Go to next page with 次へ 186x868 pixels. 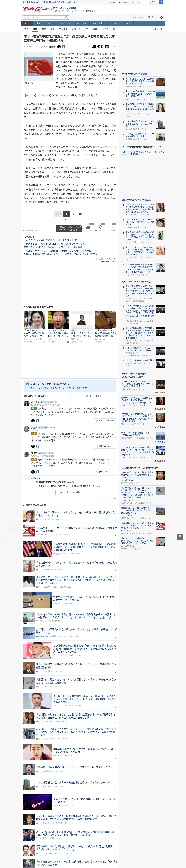81,214
